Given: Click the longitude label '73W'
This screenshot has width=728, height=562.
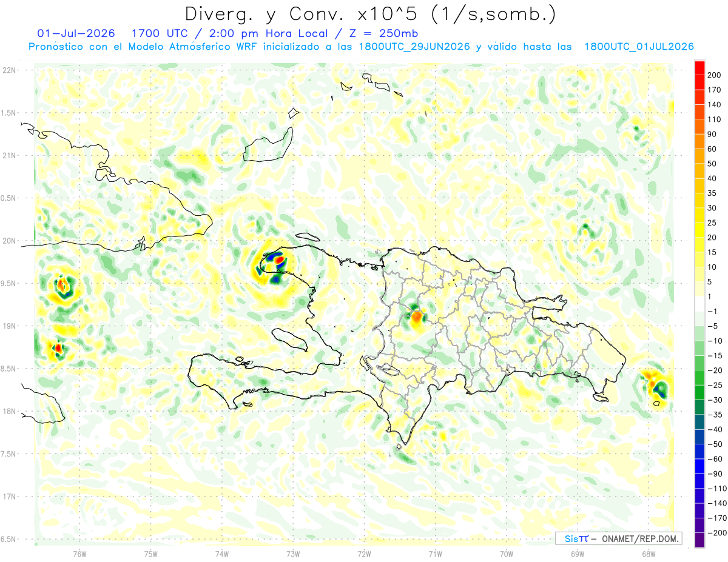Looking at the screenshot, I should [293, 554].
